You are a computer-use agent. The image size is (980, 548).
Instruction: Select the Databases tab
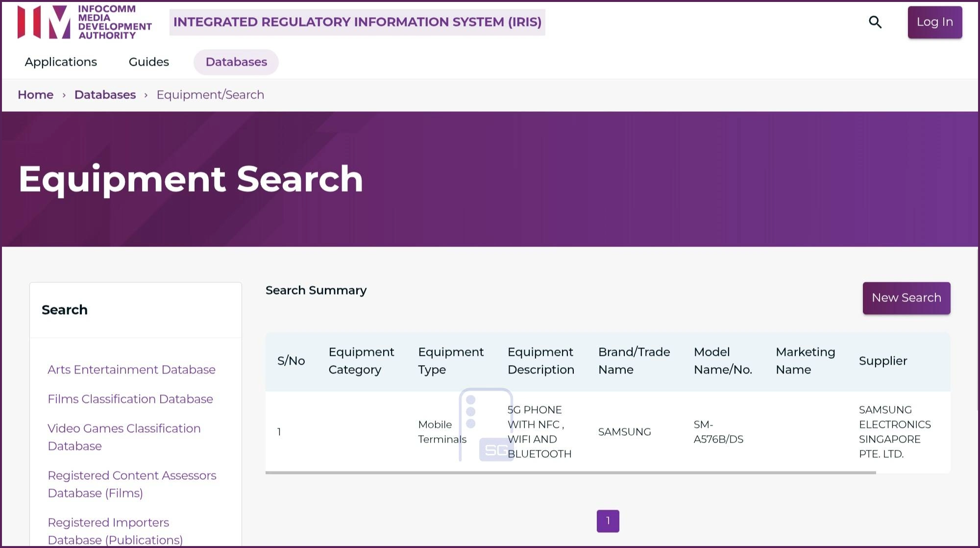pos(236,62)
